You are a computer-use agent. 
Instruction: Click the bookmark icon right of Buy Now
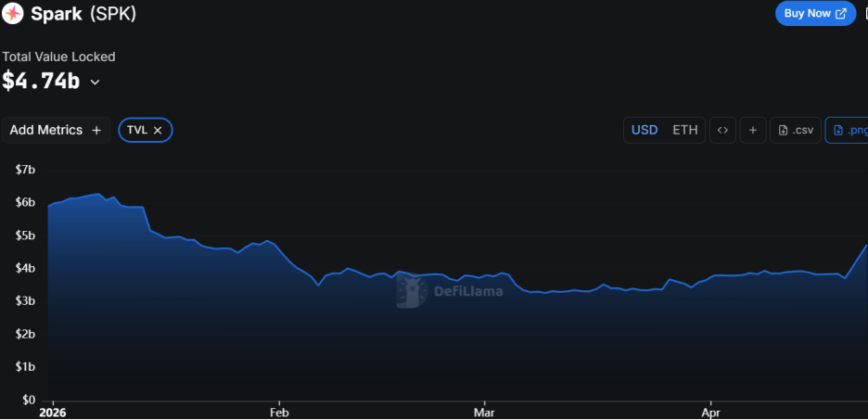point(864,13)
